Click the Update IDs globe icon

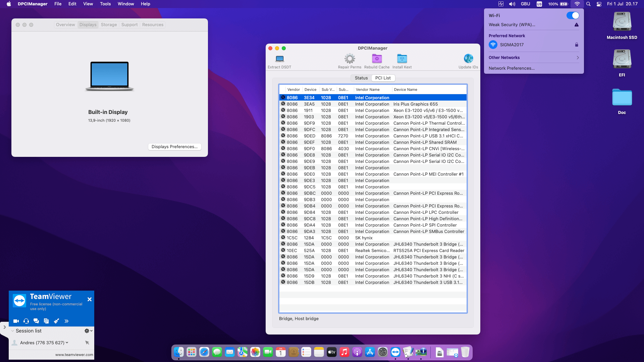pos(468,59)
